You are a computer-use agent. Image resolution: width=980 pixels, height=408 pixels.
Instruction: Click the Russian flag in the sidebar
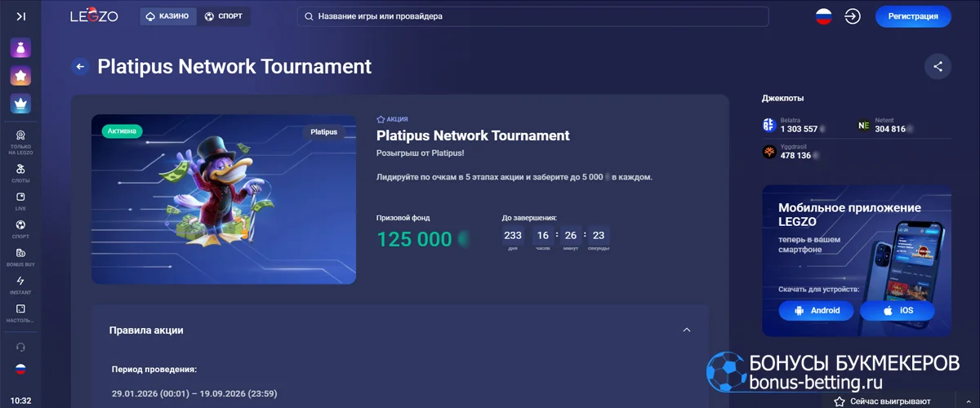pyautogui.click(x=20, y=370)
